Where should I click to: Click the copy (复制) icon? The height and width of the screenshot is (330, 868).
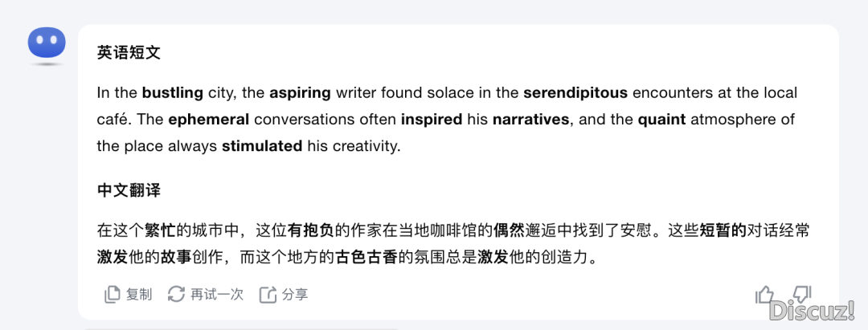[112, 295]
